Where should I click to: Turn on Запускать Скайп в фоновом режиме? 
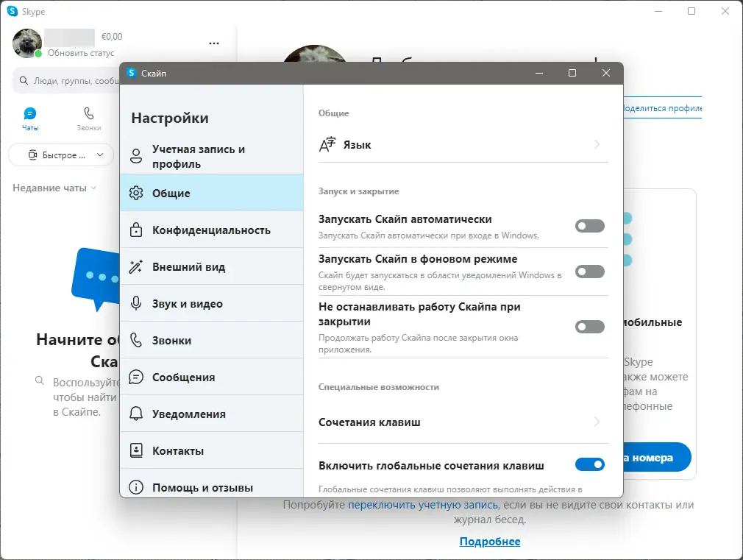pos(589,272)
